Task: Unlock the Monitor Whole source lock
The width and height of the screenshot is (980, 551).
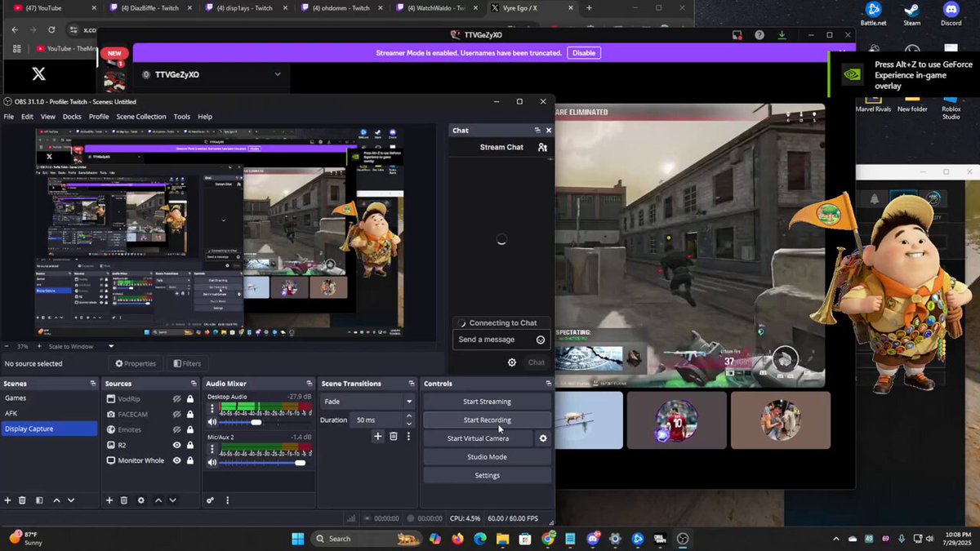Action: [x=190, y=460]
